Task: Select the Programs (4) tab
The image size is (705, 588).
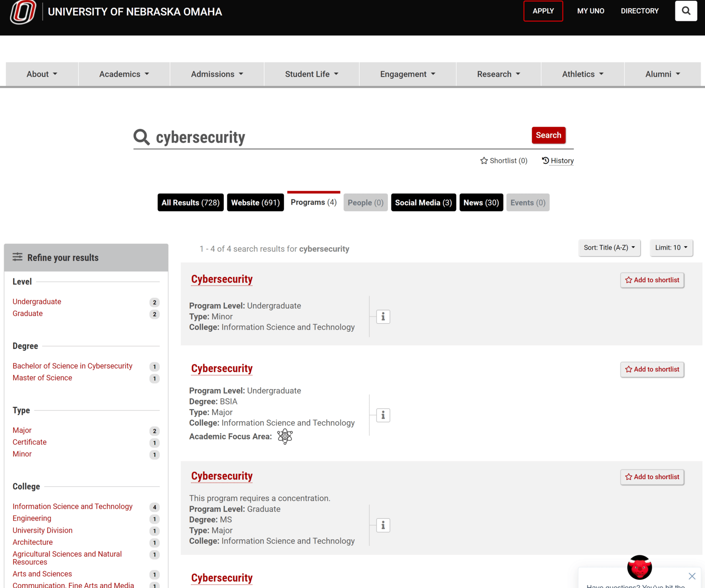Action: [314, 202]
